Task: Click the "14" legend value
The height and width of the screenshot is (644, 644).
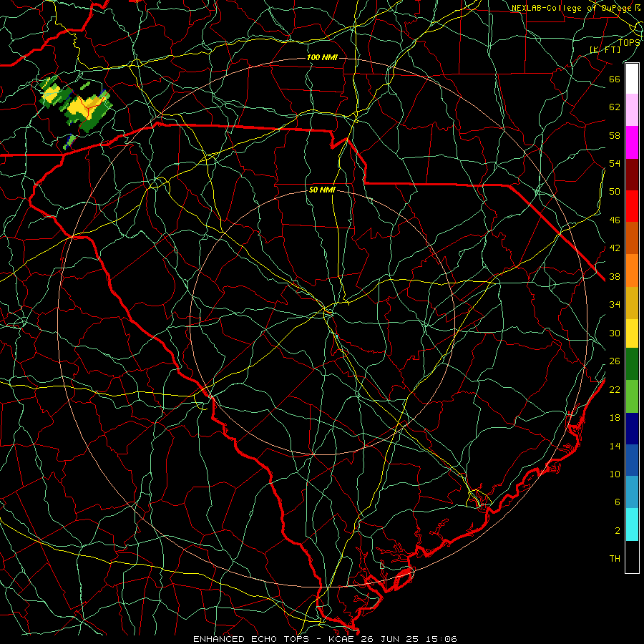Action: click(x=615, y=446)
